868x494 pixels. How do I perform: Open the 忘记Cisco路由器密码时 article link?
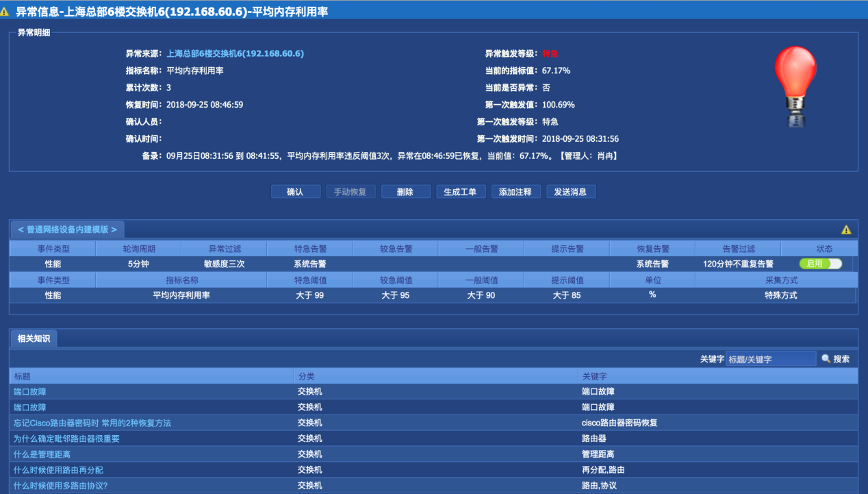(92, 423)
